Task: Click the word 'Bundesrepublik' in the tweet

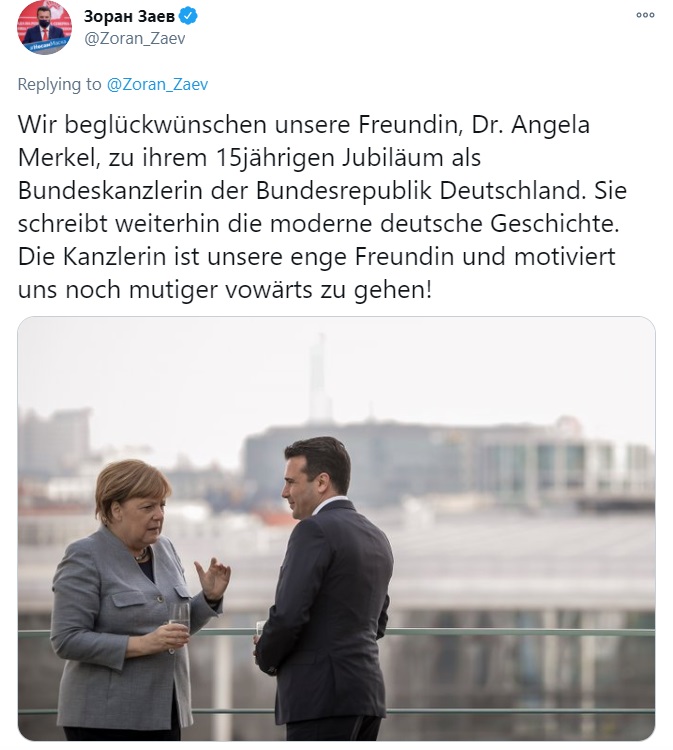Action: [343, 191]
